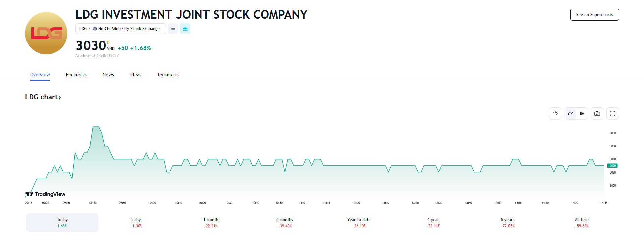Switch to the Financials tab
The image size is (644, 247).
[76, 75]
